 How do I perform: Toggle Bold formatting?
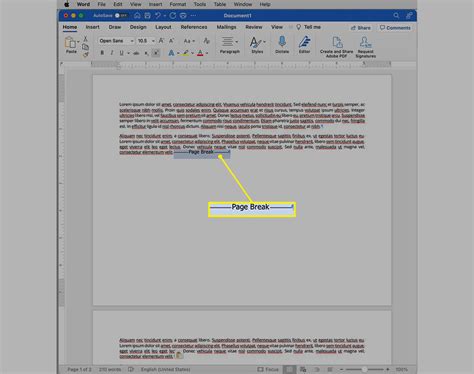pyautogui.click(x=102, y=53)
